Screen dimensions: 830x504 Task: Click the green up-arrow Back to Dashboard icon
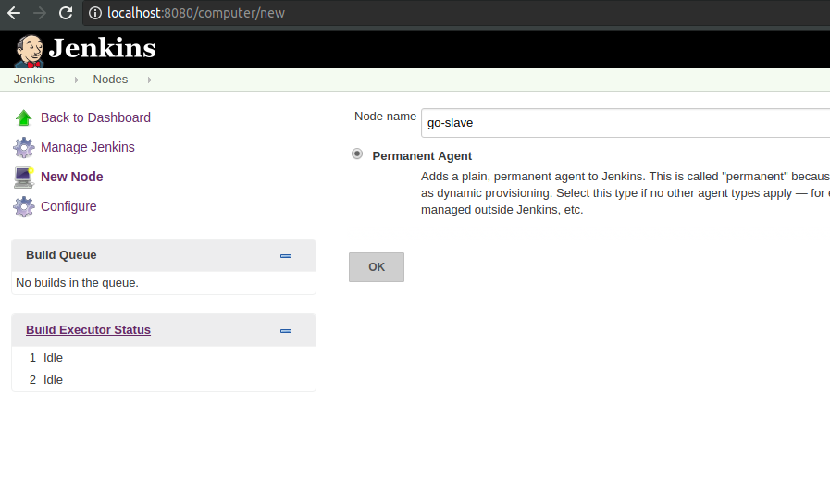(x=24, y=117)
